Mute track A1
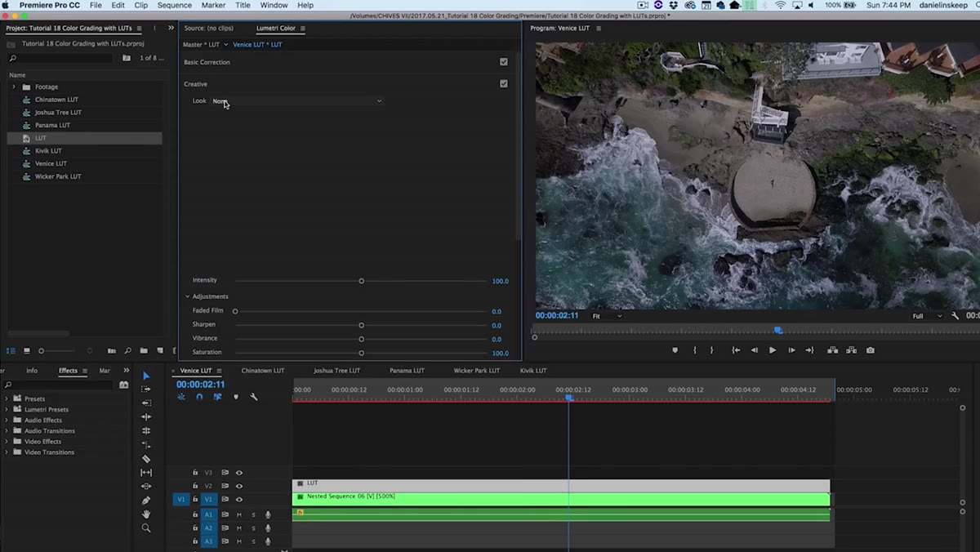The height and width of the screenshot is (552, 980). pyautogui.click(x=239, y=514)
